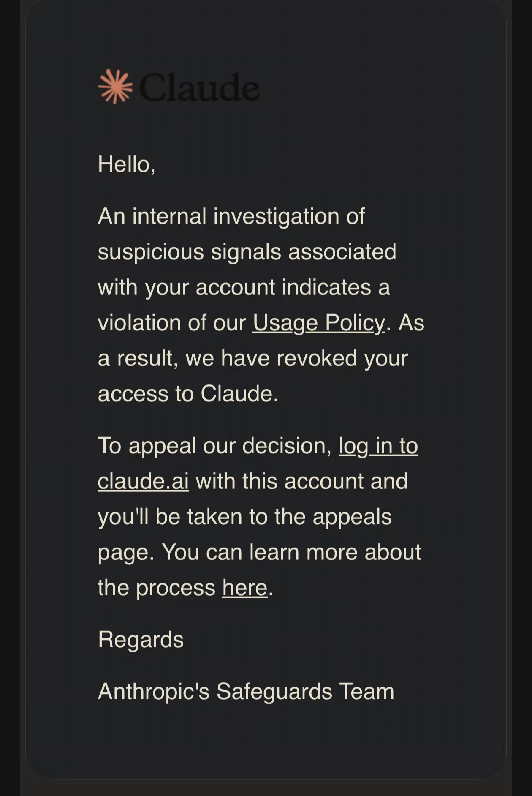The height and width of the screenshot is (796, 532).
Task: Open the claude.ai underlined link
Action: pyautogui.click(x=143, y=482)
